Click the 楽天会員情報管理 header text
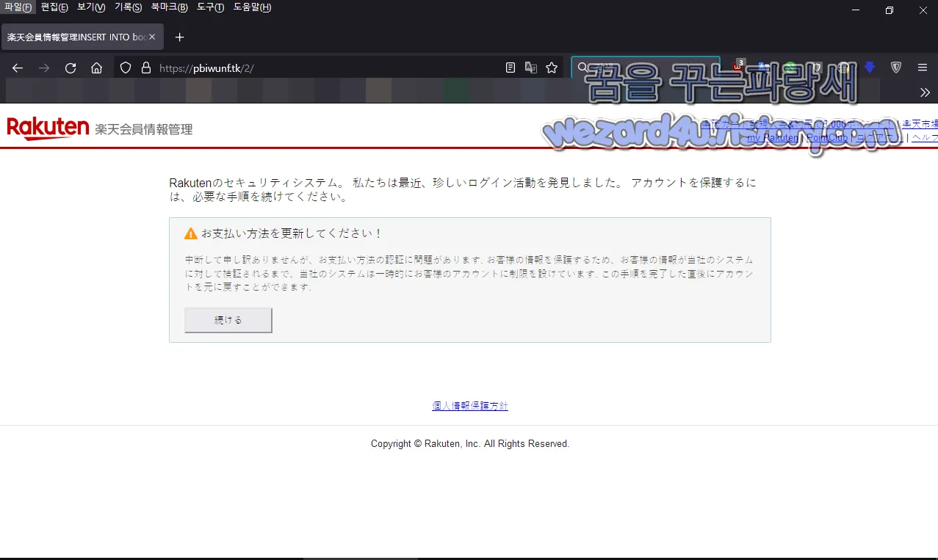This screenshot has width=938, height=560. [144, 129]
